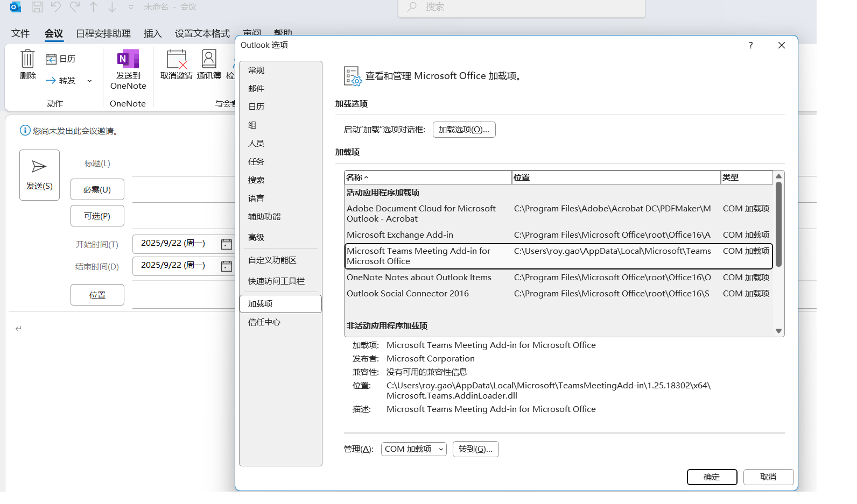Click the save icon in title bar
This screenshot has height=504, width=857.
pyautogui.click(x=37, y=7)
